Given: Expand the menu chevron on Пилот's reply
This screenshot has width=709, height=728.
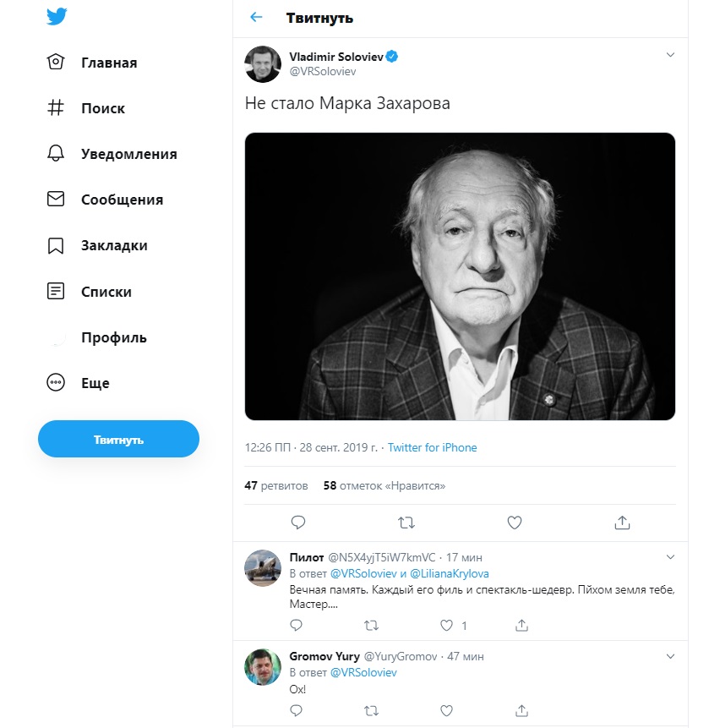Looking at the screenshot, I should 670,557.
